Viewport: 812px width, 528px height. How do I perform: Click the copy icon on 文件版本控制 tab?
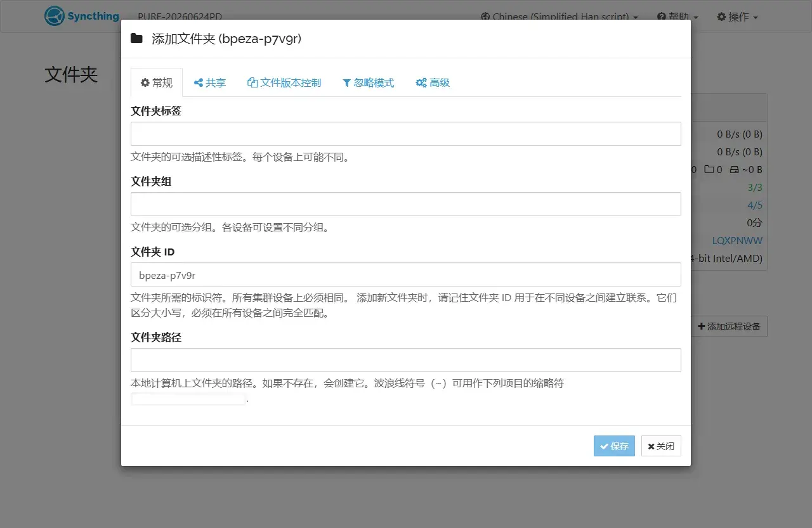(252, 82)
